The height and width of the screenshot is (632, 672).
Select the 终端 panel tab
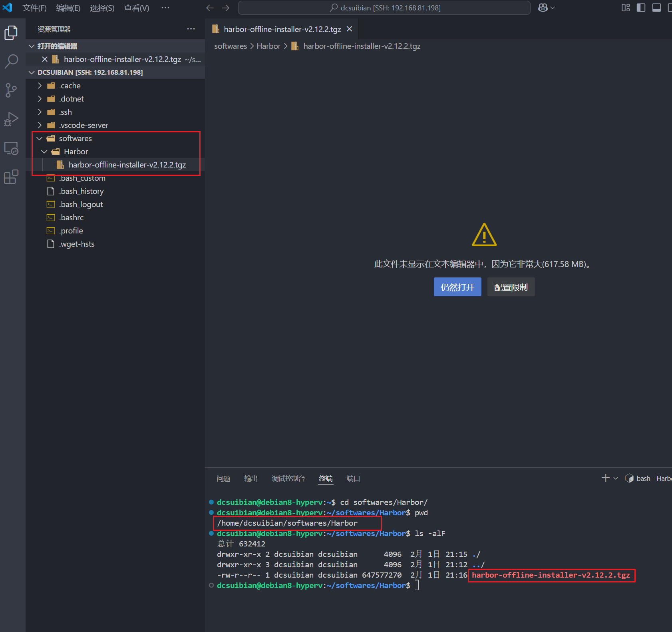tap(326, 478)
